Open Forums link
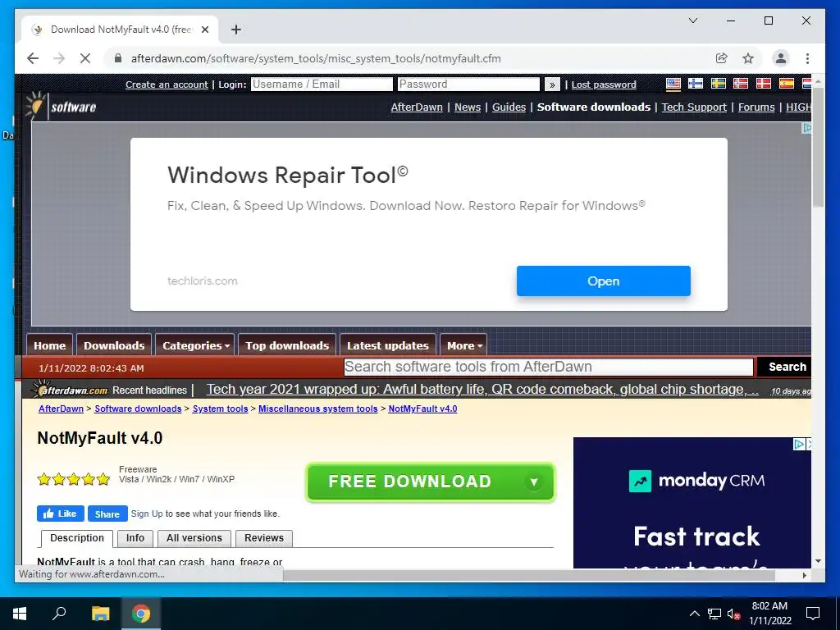This screenshot has height=630, width=840. (x=756, y=107)
